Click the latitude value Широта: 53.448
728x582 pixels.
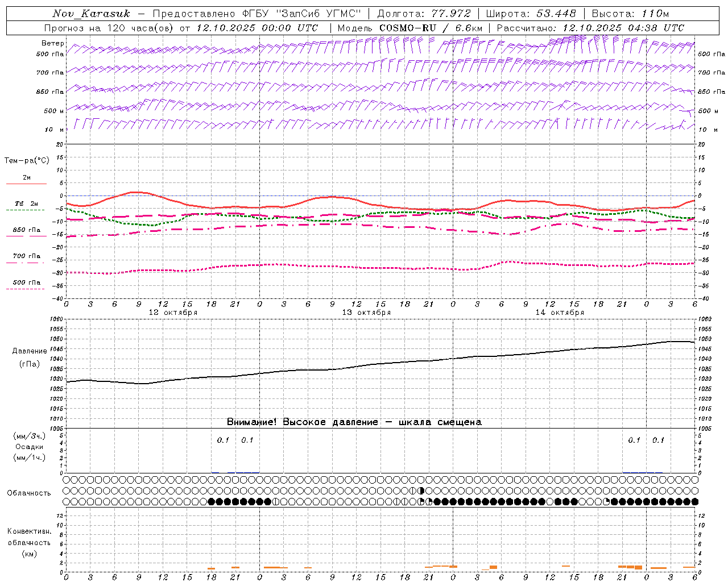(x=531, y=14)
